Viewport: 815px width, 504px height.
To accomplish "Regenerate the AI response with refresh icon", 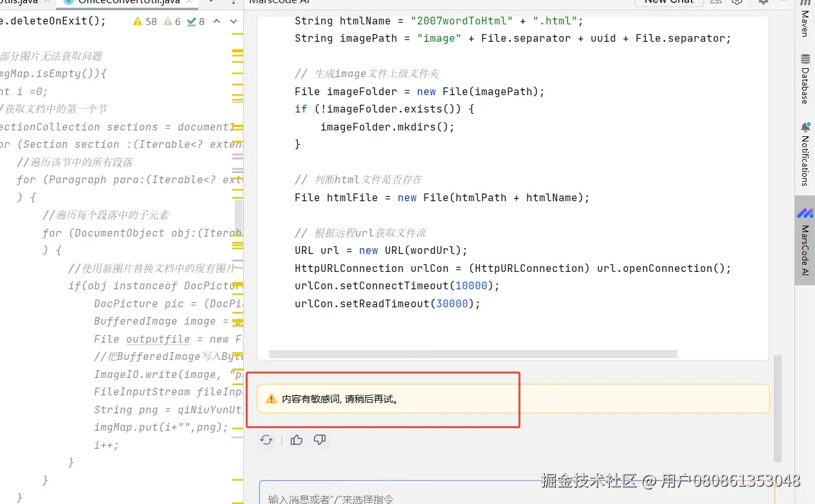I will click(x=266, y=440).
